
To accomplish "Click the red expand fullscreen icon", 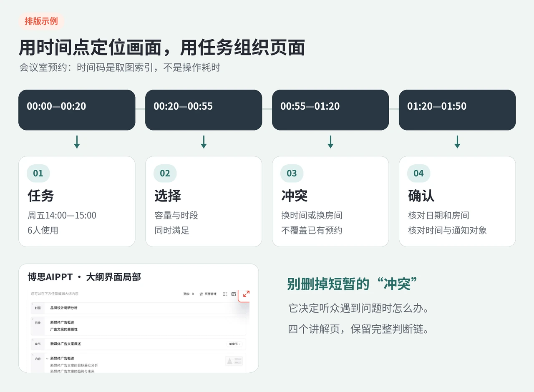I will (x=246, y=294).
